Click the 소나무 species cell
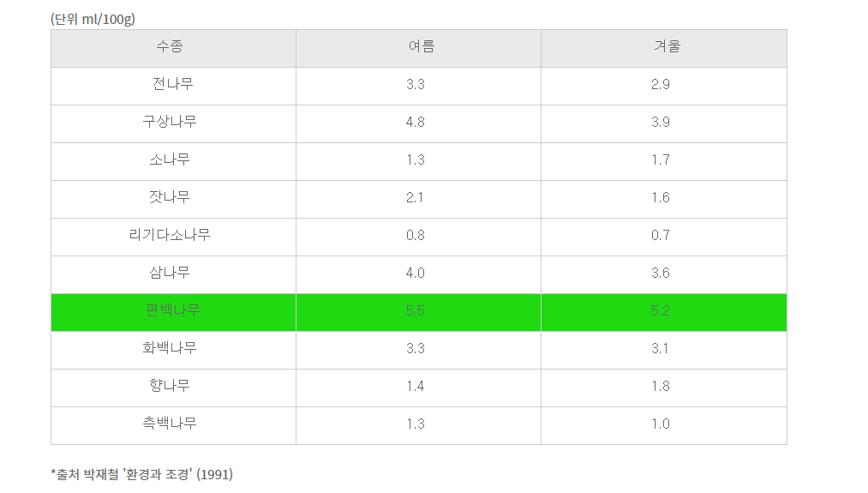This screenshot has width=868, height=493. [x=173, y=162]
